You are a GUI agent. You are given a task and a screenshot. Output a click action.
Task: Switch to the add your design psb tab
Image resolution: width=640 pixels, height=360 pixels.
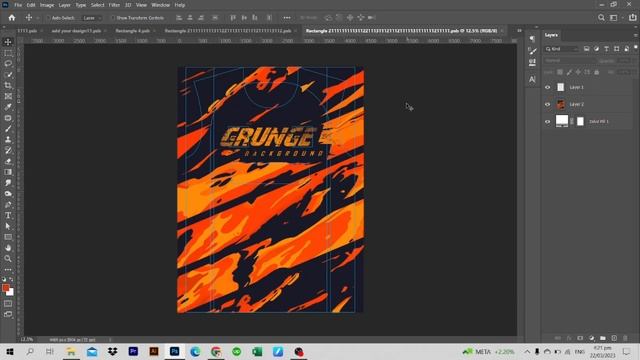pos(76,31)
